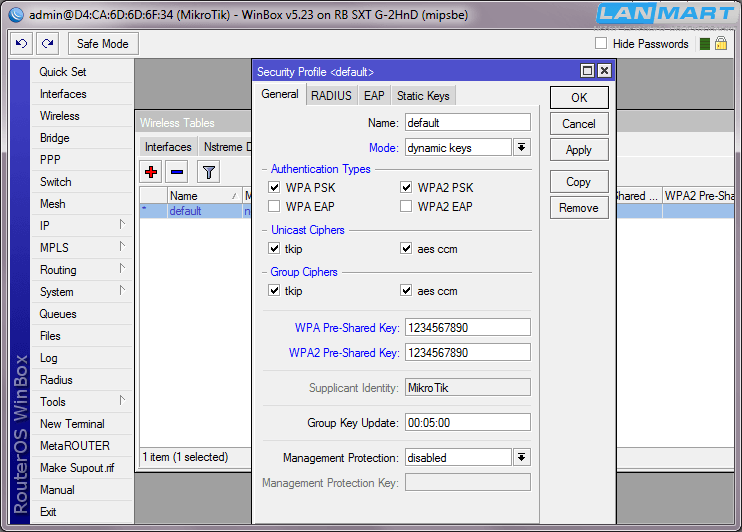The height and width of the screenshot is (532, 742).
Task: Open the filter funnel icon
Action: 209,172
